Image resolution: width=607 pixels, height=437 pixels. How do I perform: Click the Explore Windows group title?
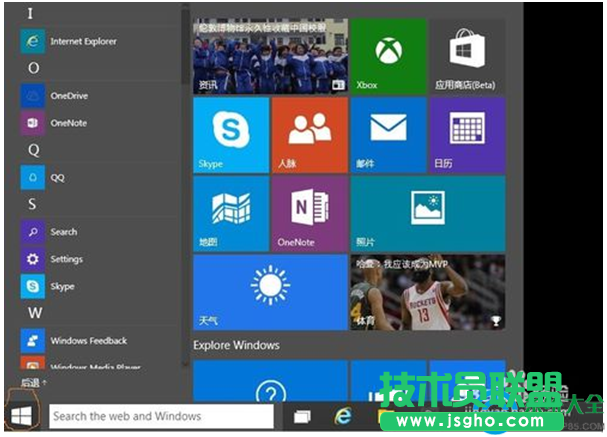point(236,345)
